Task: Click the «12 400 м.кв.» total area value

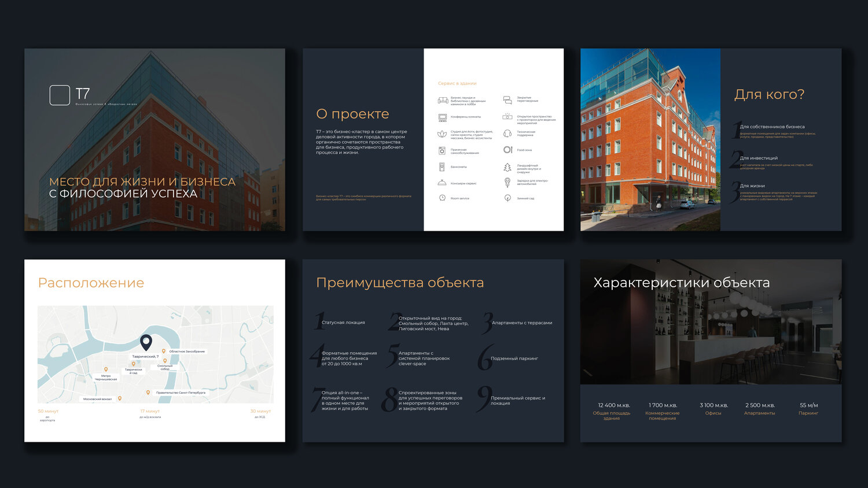Action: coord(614,405)
